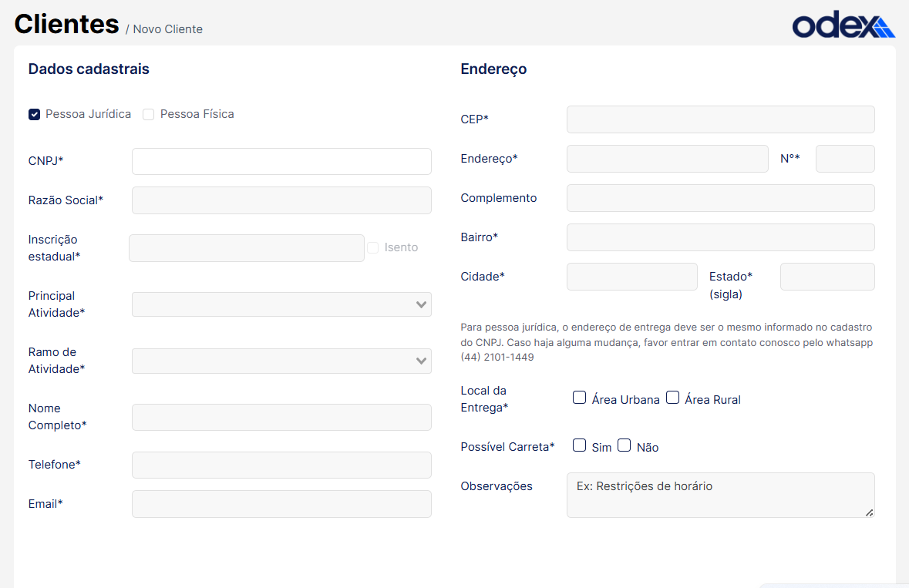
Task: Check the Pessoa Jurídica checkbox
Action: [x=34, y=114]
